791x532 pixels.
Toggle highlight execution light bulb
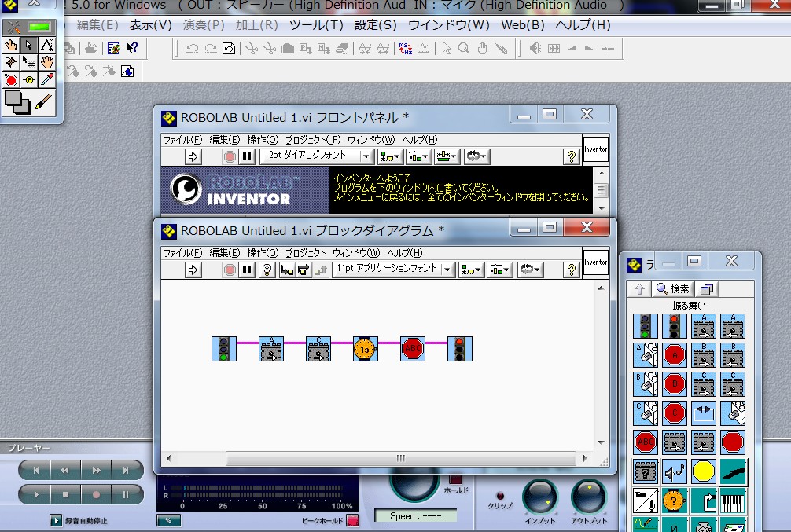point(267,270)
